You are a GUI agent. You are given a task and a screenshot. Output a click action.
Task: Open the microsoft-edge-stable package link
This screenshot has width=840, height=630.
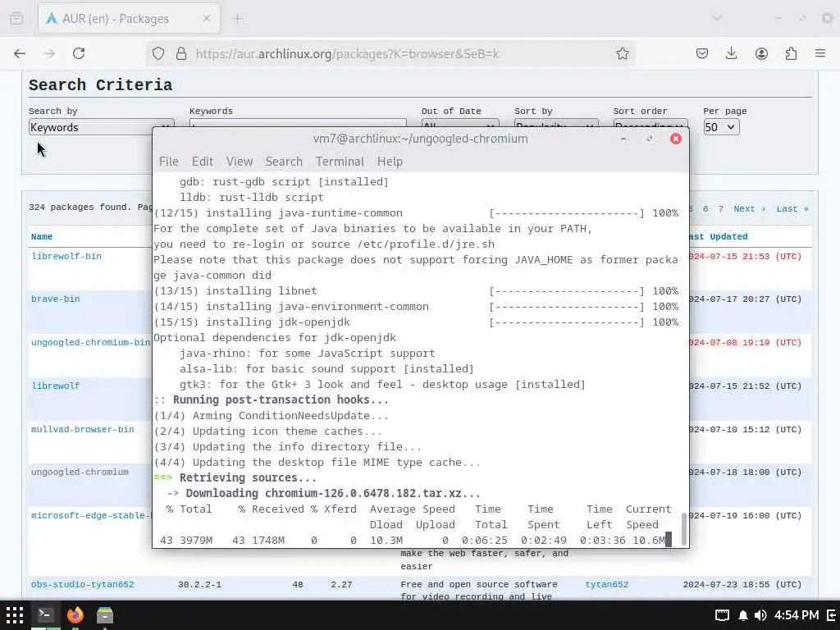91,515
